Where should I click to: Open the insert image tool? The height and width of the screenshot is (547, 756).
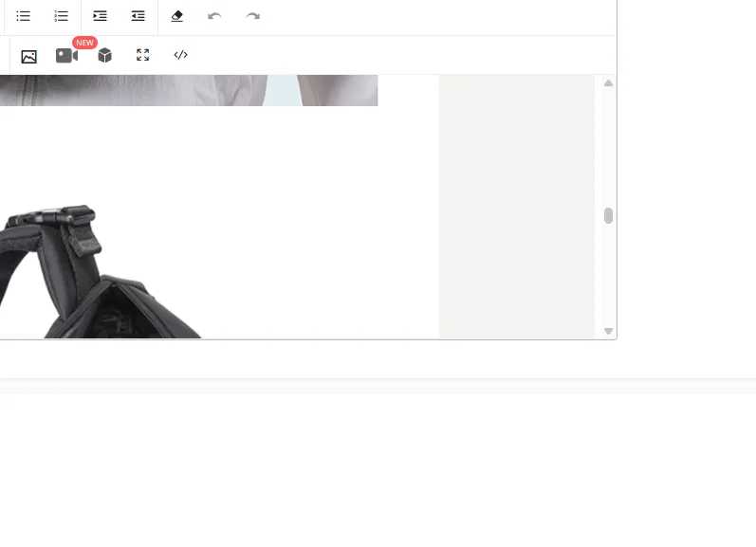point(28,56)
